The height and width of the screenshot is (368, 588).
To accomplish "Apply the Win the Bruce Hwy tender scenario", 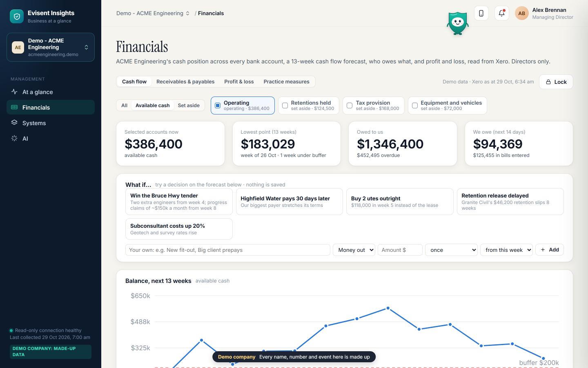I will pos(179,202).
